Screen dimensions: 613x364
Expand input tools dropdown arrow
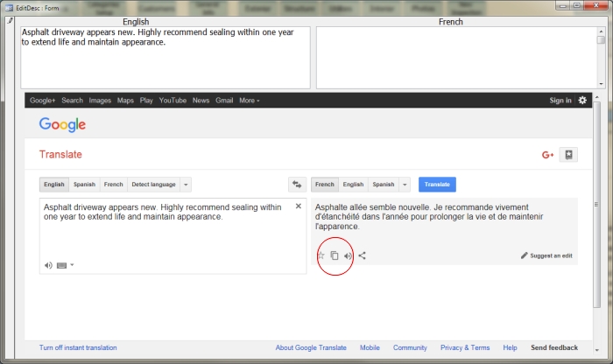coord(73,265)
